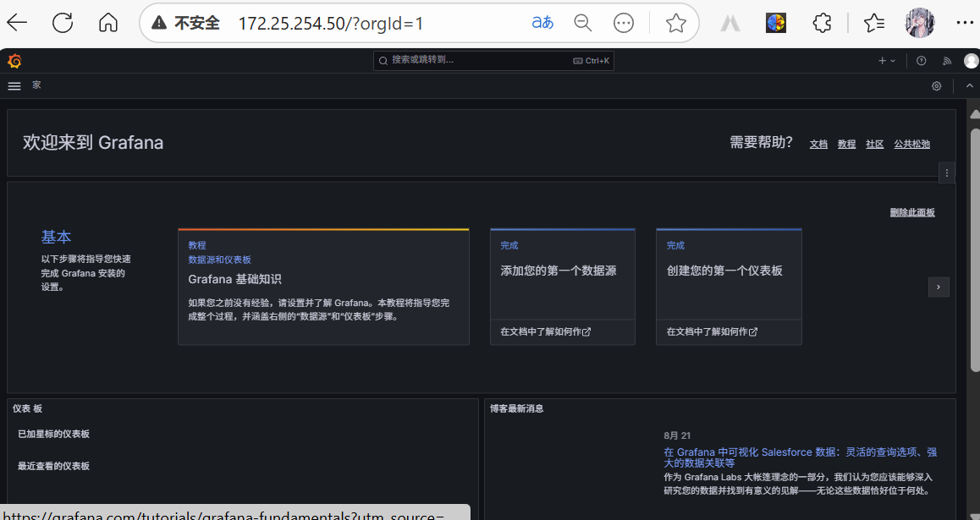Open dashboard settings gear icon
Image resolution: width=980 pixels, height=520 pixels.
(936, 86)
